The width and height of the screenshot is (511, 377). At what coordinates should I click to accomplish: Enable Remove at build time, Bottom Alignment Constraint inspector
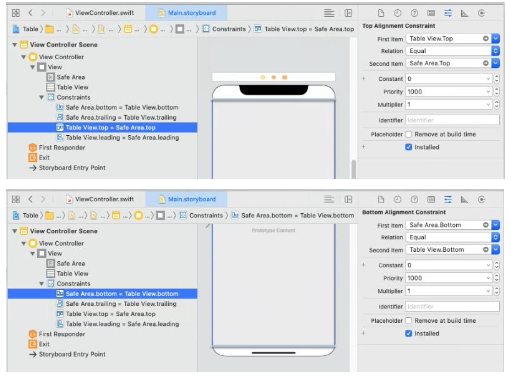409,321
